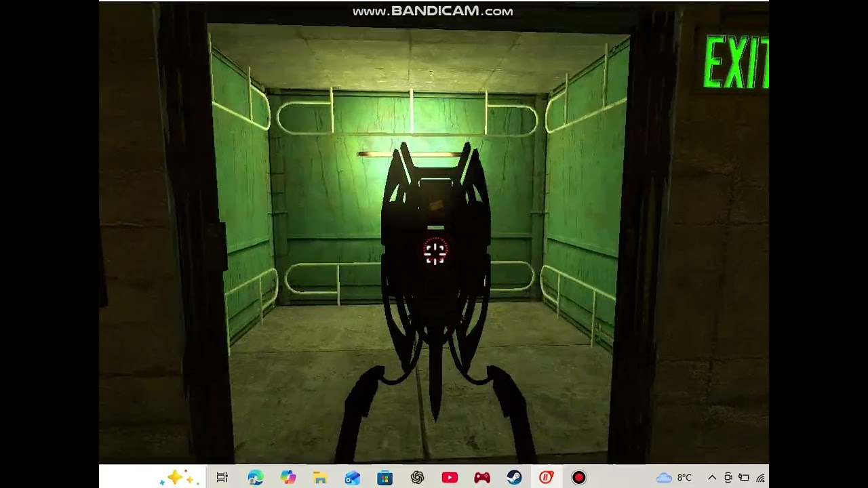
Task: Click the red crosshair in the game
Action: click(x=435, y=251)
